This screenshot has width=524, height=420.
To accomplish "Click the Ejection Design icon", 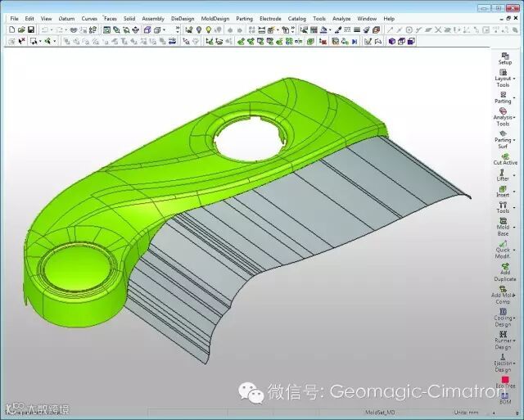I will [503, 357].
